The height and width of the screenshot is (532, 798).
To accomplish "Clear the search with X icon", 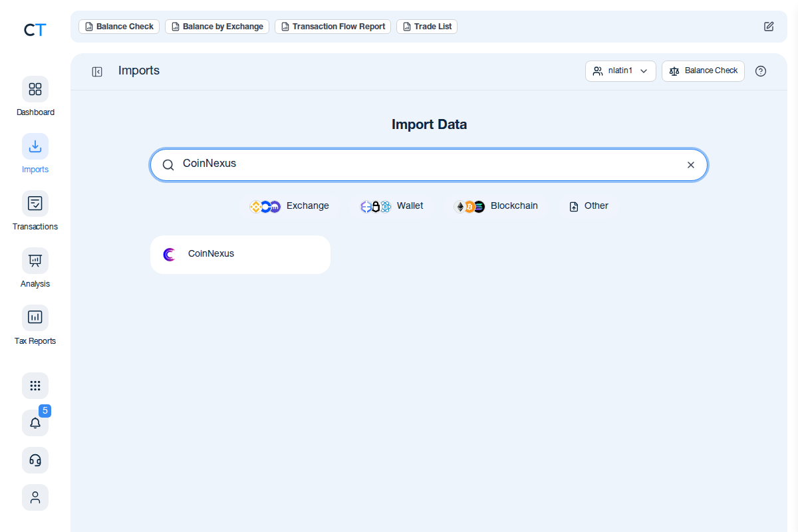I will click(x=691, y=165).
